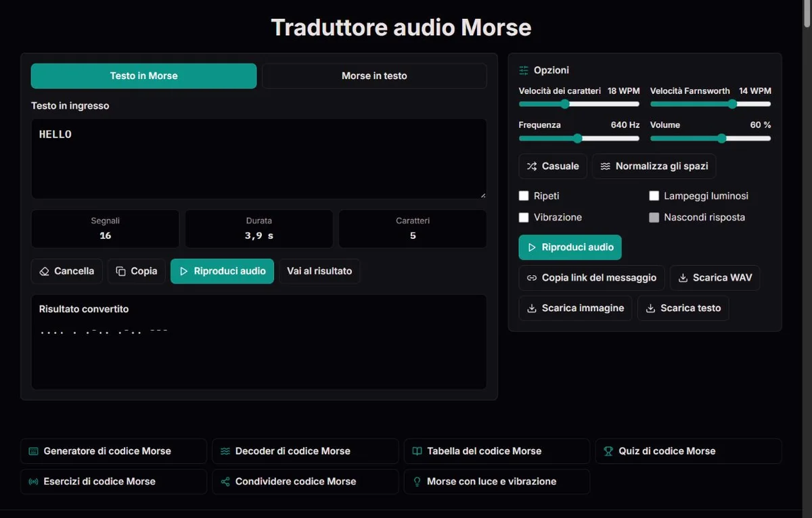Click the Scarica testo download icon

pyautogui.click(x=650, y=308)
